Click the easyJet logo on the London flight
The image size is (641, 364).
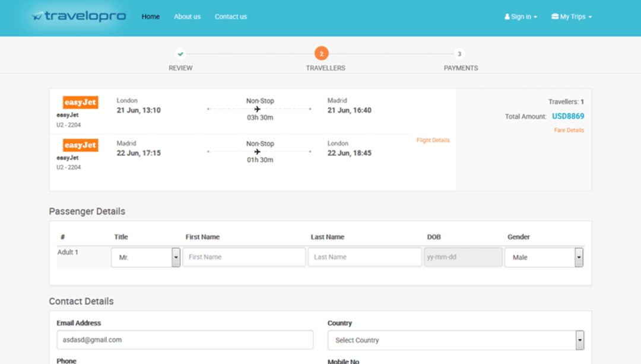(x=80, y=102)
